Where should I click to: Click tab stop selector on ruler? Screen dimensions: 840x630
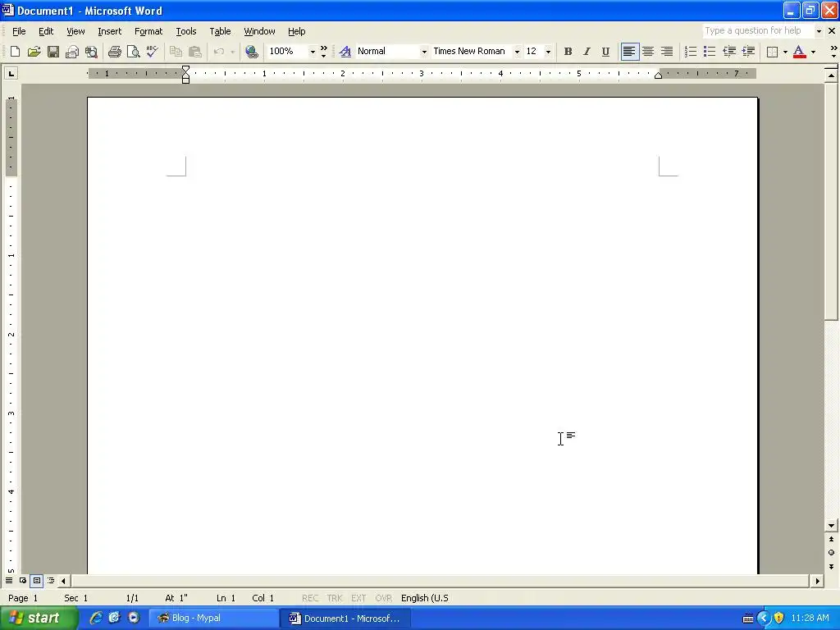click(x=11, y=73)
